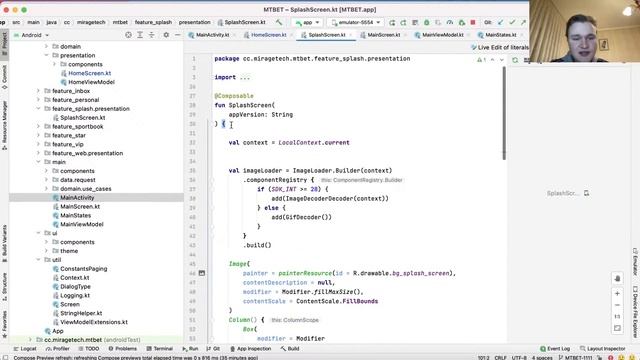Open HomeScreen.kt in the project tree
Image resolution: width=640 pixels, height=360 pixels.
(89, 73)
